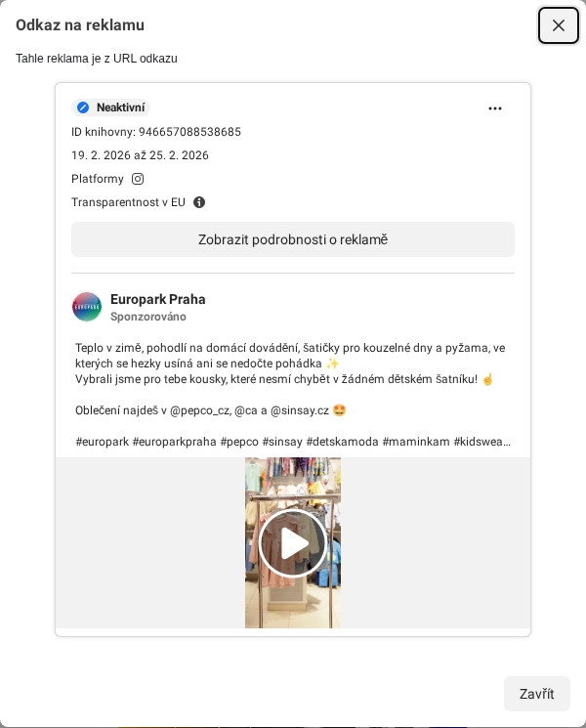Click the @pepco_cz mention
The image size is (586, 728).
click(200, 410)
